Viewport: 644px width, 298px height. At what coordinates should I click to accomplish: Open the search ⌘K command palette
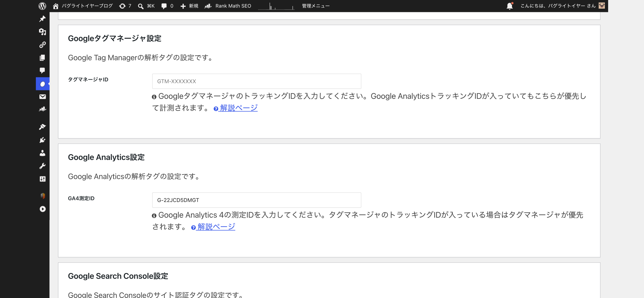(146, 6)
